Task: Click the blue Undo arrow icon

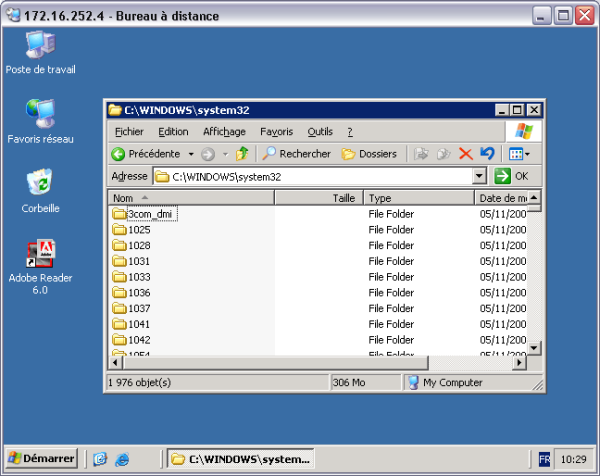Action: pyautogui.click(x=487, y=154)
